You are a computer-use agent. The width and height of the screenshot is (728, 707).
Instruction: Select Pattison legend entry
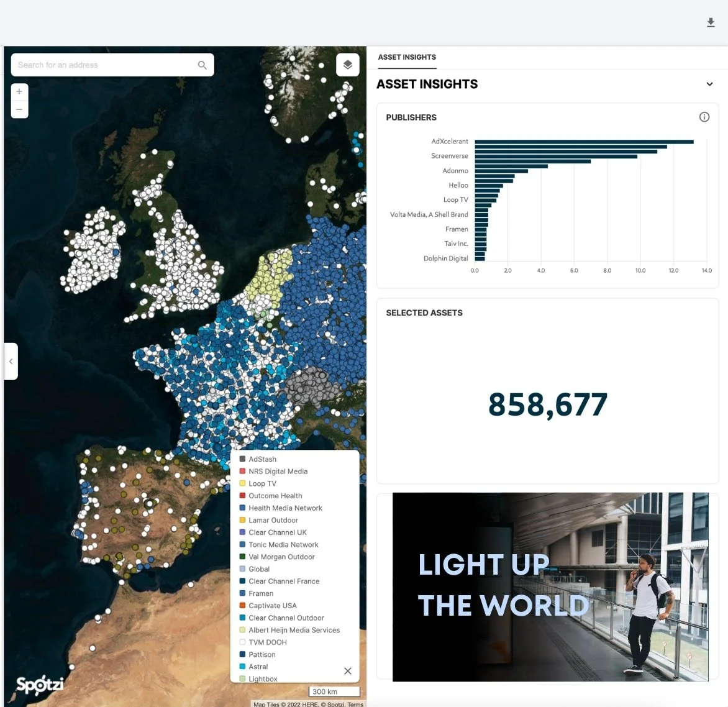pos(257,655)
